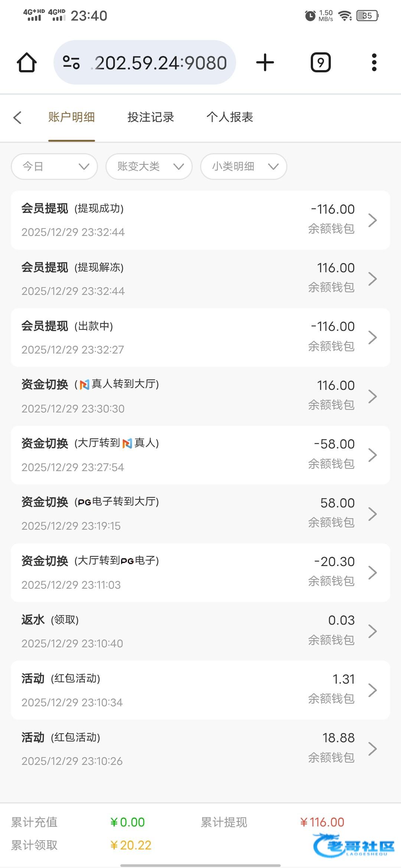The image size is (401, 868).
Task: Open the tab switcher showing 9 tabs
Action: tap(320, 62)
